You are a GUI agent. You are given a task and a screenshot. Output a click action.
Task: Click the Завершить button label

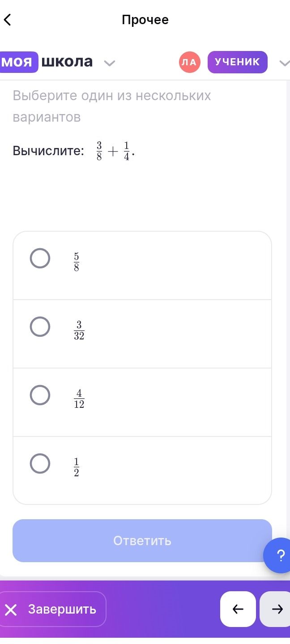click(x=62, y=609)
